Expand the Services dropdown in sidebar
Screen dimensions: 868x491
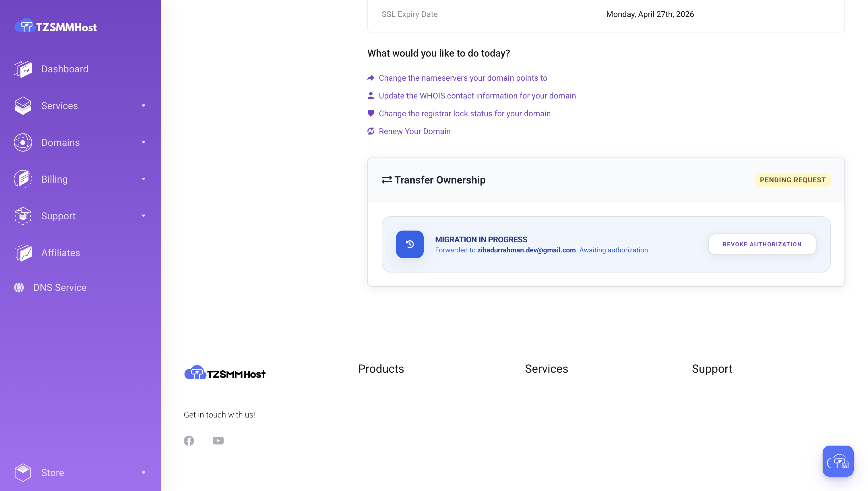(x=143, y=106)
